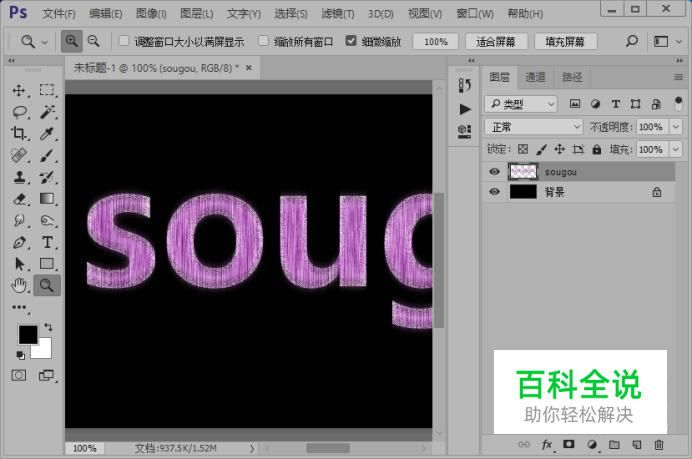
Task: Select the Pen tool
Action: 19,242
